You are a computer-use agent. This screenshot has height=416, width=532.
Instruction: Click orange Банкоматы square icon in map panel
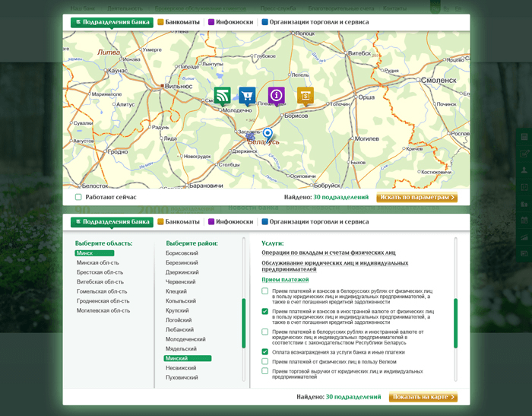(160, 22)
